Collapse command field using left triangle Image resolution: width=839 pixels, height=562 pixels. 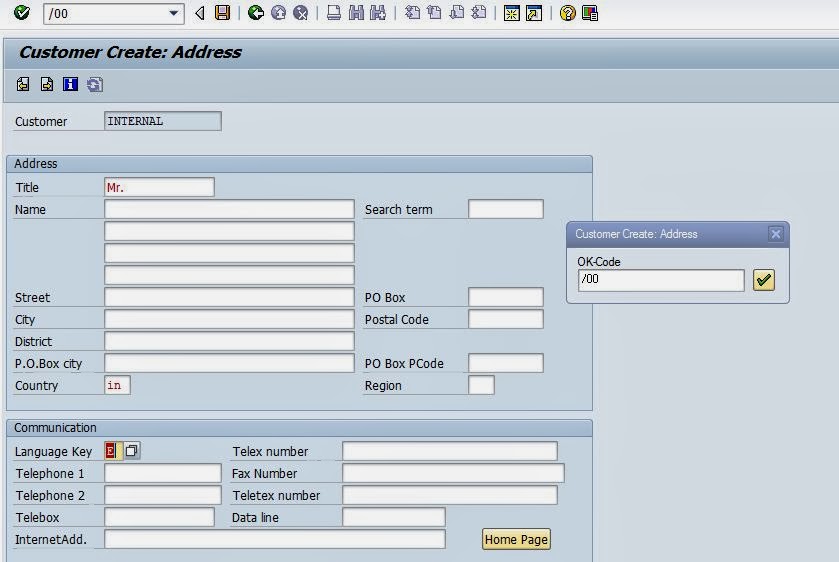200,13
